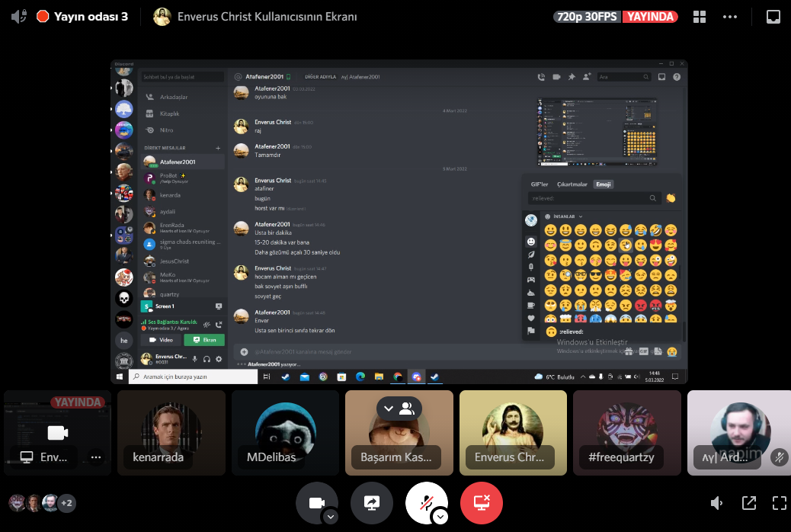The height and width of the screenshot is (532, 791).
Task: In streamed screen, click create DM plus icon
Action: [218, 148]
